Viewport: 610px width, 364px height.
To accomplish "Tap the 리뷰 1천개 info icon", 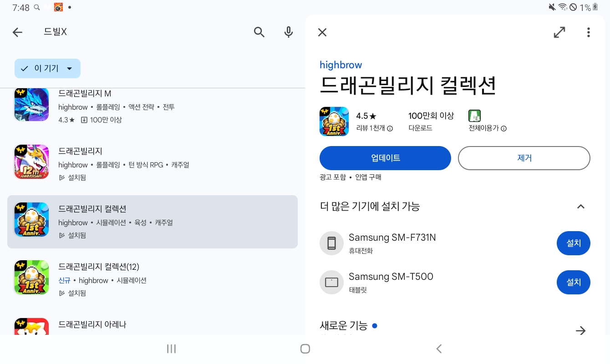I will point(390,128).
